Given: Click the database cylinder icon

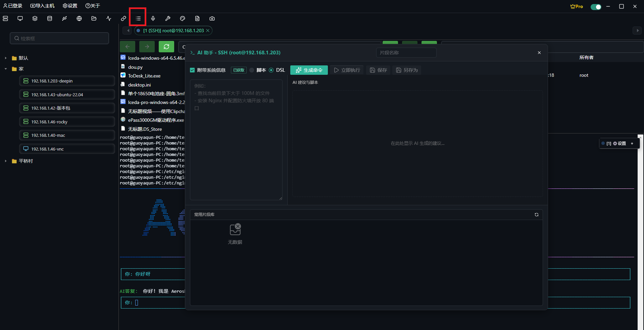Looking at the screenshot, I should tap(50, 18).
